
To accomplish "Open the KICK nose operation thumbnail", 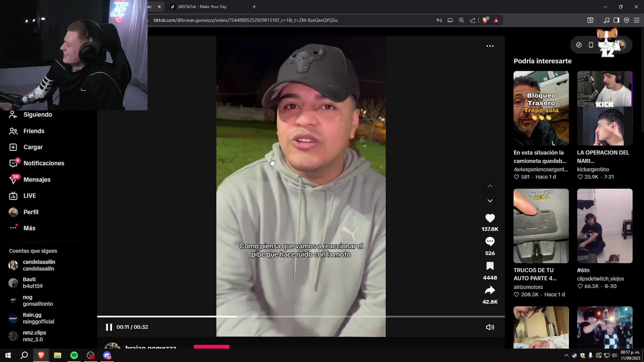I will (605, 108).
